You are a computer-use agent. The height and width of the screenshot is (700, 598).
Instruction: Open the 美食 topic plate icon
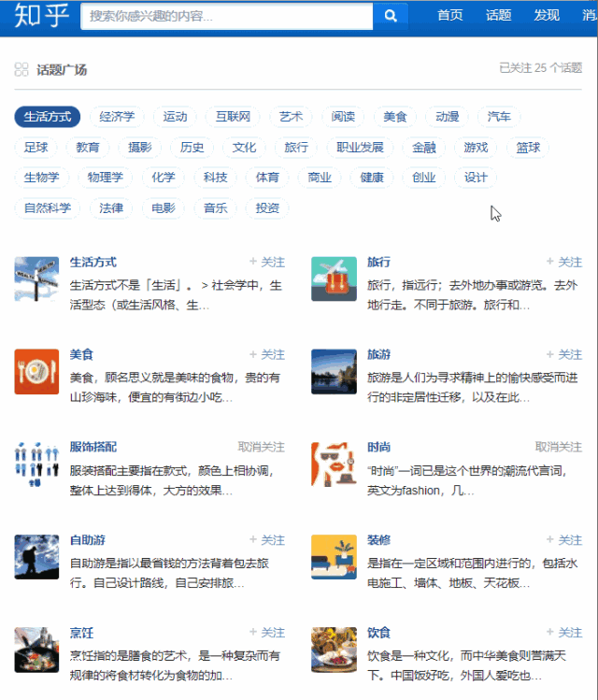[x=36, y=371]
